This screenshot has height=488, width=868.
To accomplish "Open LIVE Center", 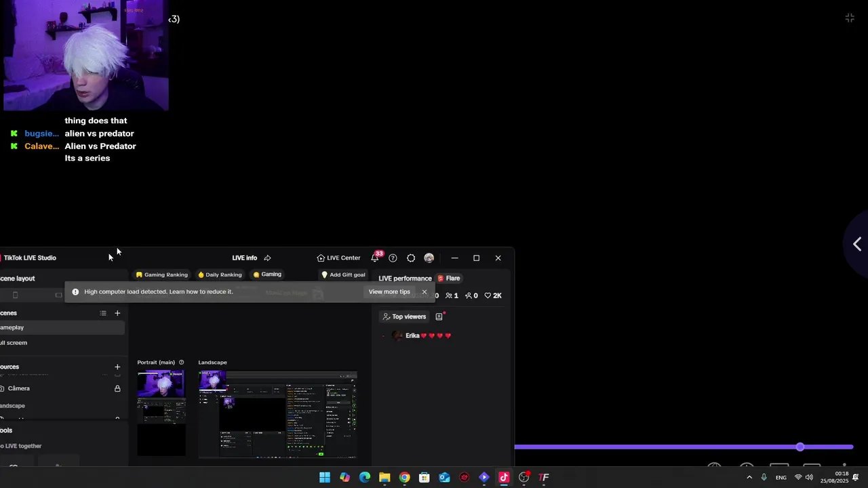I will click(338, 258).
